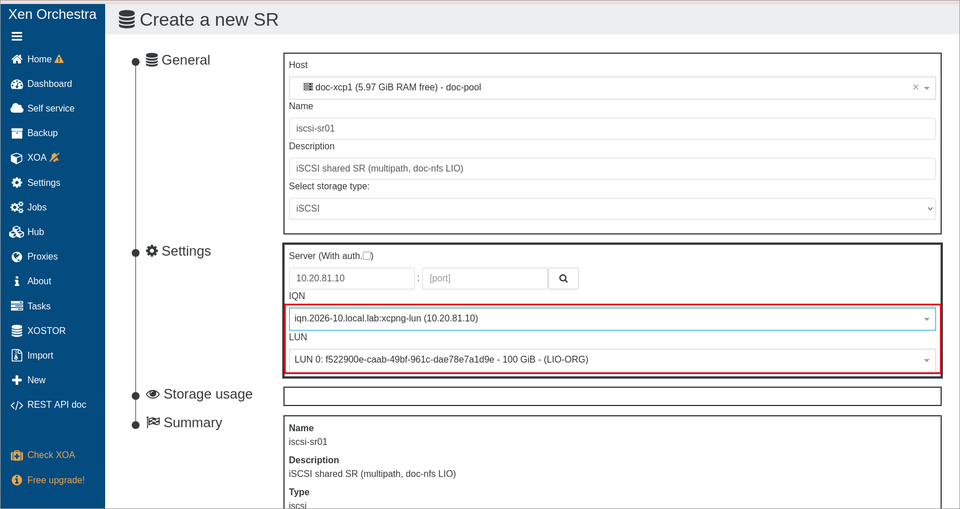Click the Tasks server icon
The height and width of the screenshot is (509, 960).
point(17,306)
